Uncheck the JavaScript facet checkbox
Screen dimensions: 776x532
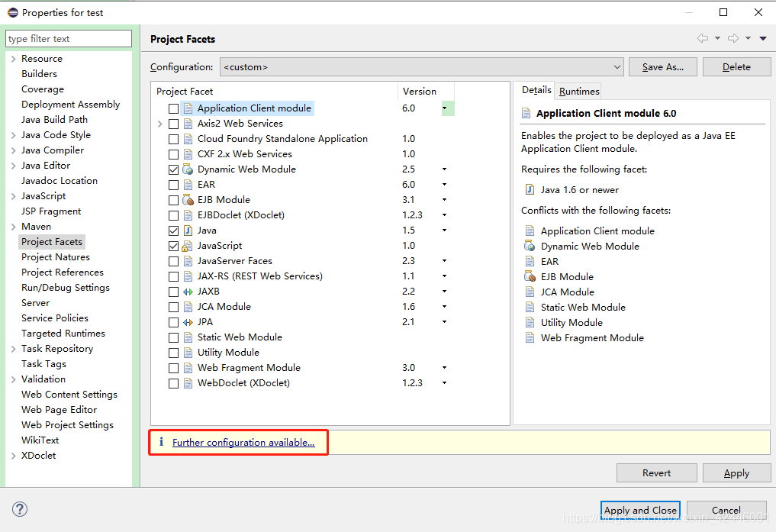click(x=173, y=246)
